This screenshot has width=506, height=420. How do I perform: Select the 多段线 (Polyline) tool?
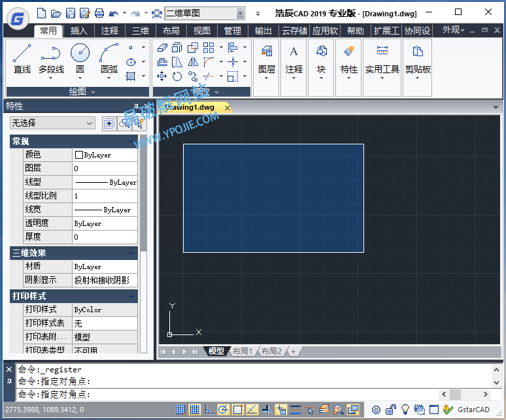(x=51, y=58)
